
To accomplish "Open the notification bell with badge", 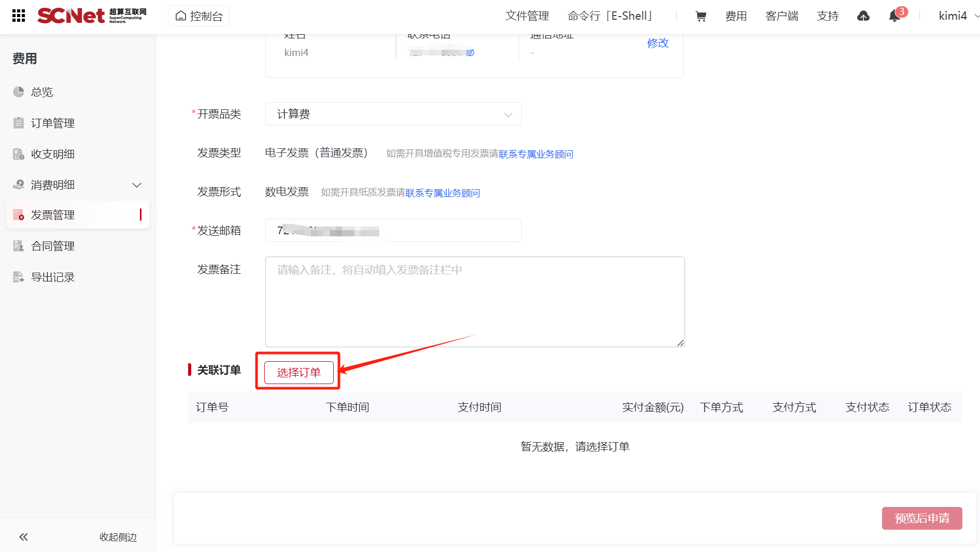I will click(894, 16).
